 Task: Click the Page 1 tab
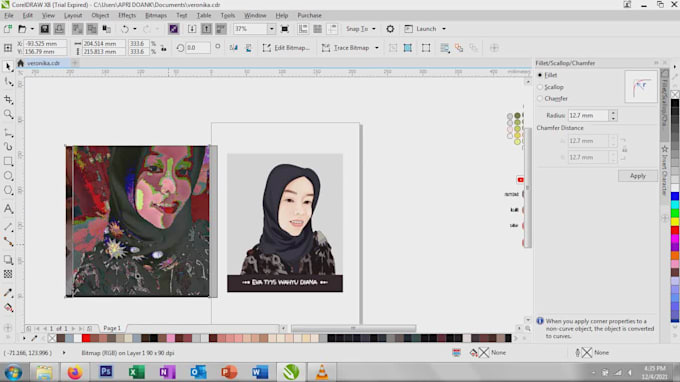point(112,328)
